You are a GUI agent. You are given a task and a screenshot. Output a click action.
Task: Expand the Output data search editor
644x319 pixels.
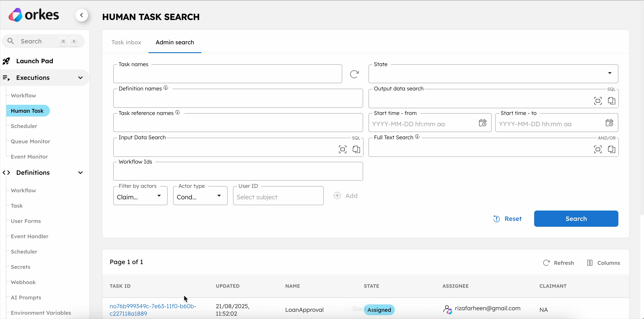click(598, 101)
